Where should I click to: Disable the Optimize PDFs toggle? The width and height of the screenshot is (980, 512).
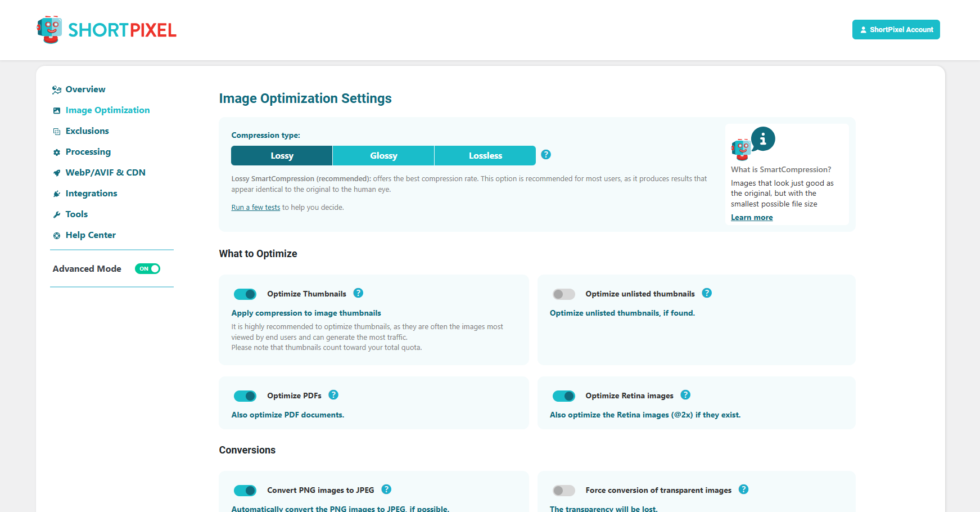pyautogui.click(x=245, y=396)
